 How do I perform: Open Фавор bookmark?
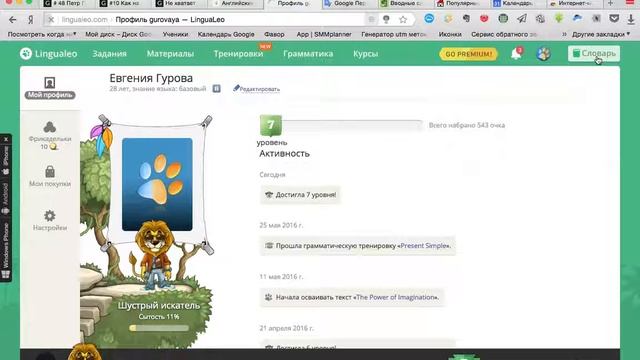pyautogui.click(x=274, y=35)
